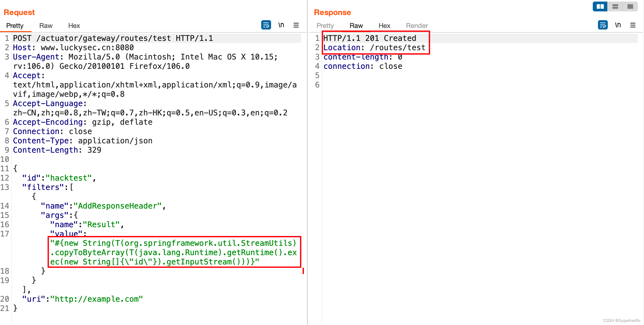Image resolution: width=644 pixels, height=325 pixels.
Task: Switch Request view to Hex tab
Action: (x=74, y=26)
